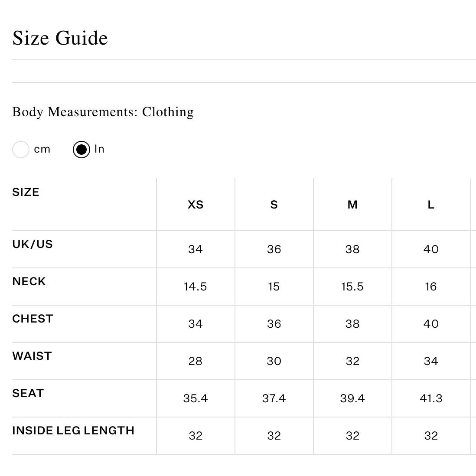
Task: Click the SIZE row label
Action: point(26,192)
